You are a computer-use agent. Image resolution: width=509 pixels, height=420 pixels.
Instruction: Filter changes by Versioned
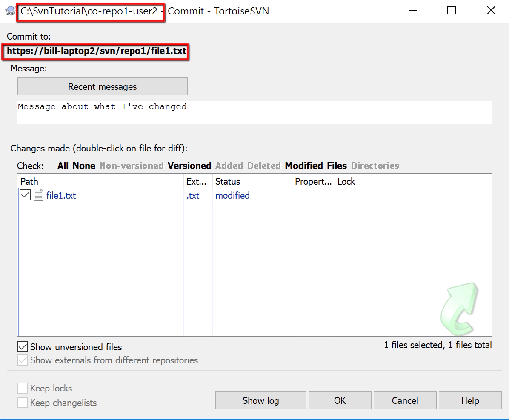tap(189, 166)
